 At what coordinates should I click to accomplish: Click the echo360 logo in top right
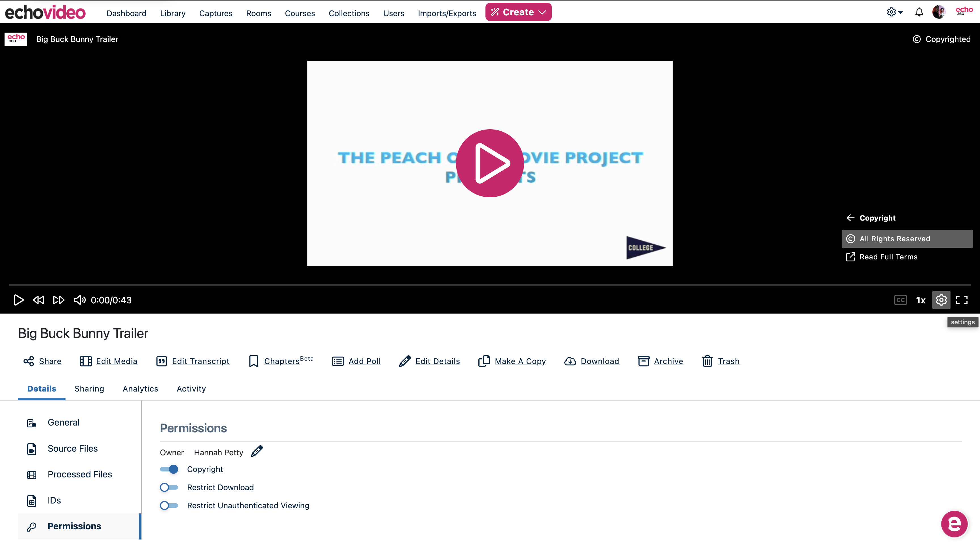click(964, 11)
